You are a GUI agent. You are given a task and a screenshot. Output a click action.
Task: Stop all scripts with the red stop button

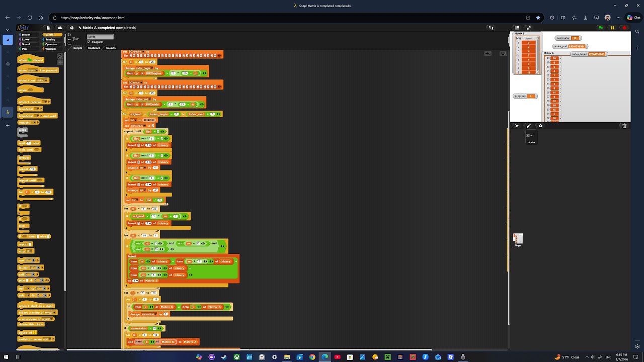pos(624,28)
